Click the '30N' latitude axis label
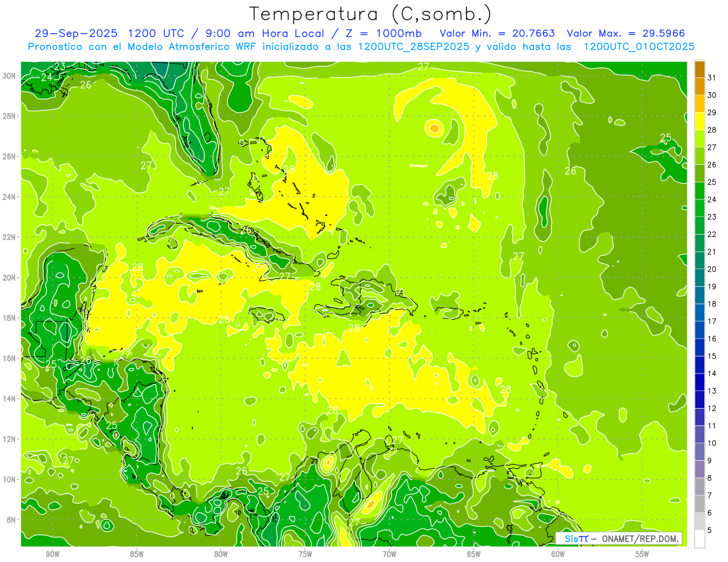Image resolution: width=728 pixels, height=562 pixels. 9,76
